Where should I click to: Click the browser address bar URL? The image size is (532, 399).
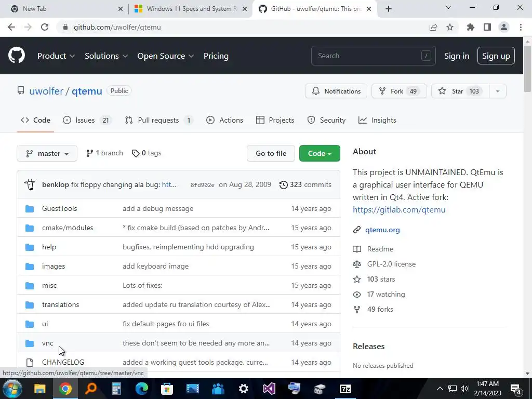[117, 27]
